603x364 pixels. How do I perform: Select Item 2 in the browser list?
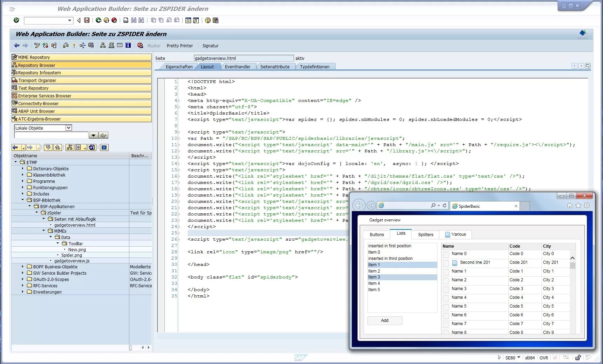coord(402,271)
